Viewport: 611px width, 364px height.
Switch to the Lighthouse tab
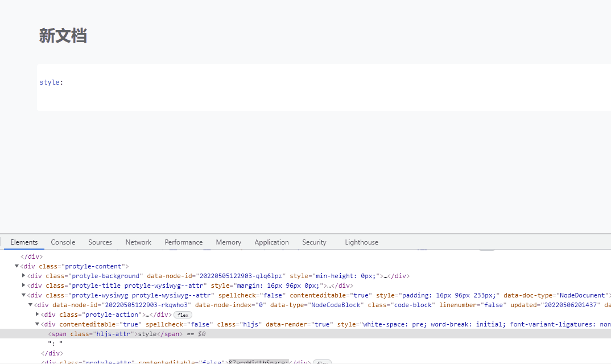tap(361, 242)
